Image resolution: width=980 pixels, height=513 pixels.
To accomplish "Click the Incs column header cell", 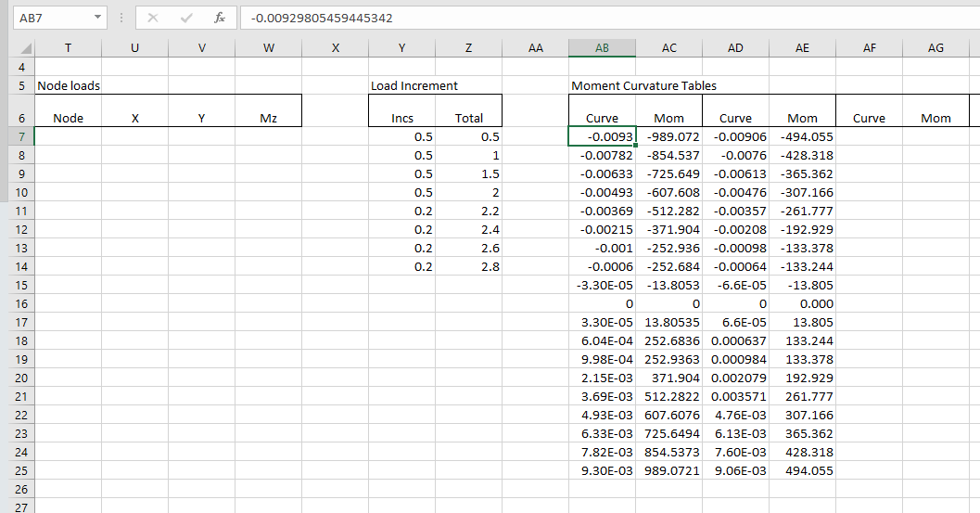I will coord(402,118).
